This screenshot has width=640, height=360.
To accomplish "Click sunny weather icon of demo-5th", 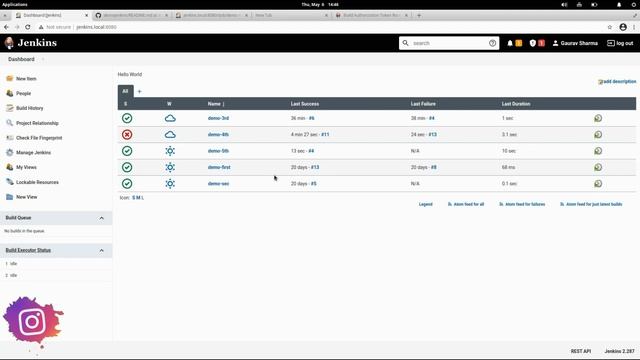I will (x=170, y=151).
